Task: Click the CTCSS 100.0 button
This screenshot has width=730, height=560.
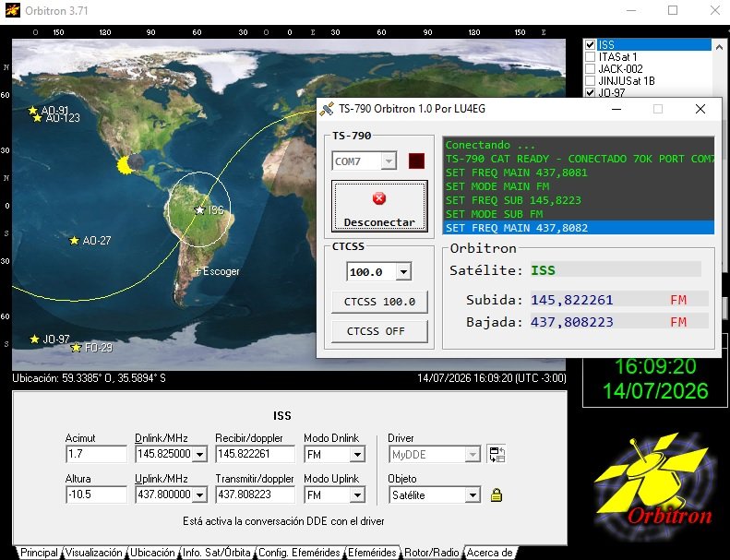Action: click(x=379, y=302)
